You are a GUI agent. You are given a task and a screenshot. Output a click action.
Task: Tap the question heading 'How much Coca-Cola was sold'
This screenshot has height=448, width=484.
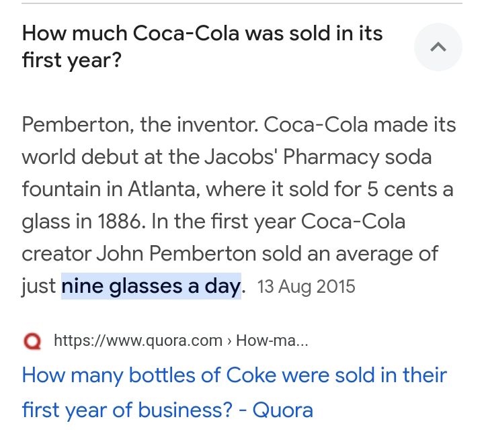click(x=202, y=33)
